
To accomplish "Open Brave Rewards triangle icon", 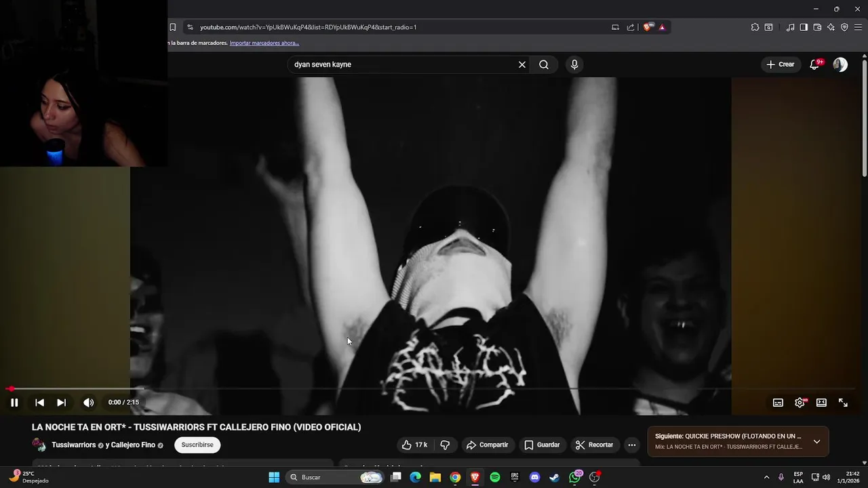I will click(x=662, y=27).
